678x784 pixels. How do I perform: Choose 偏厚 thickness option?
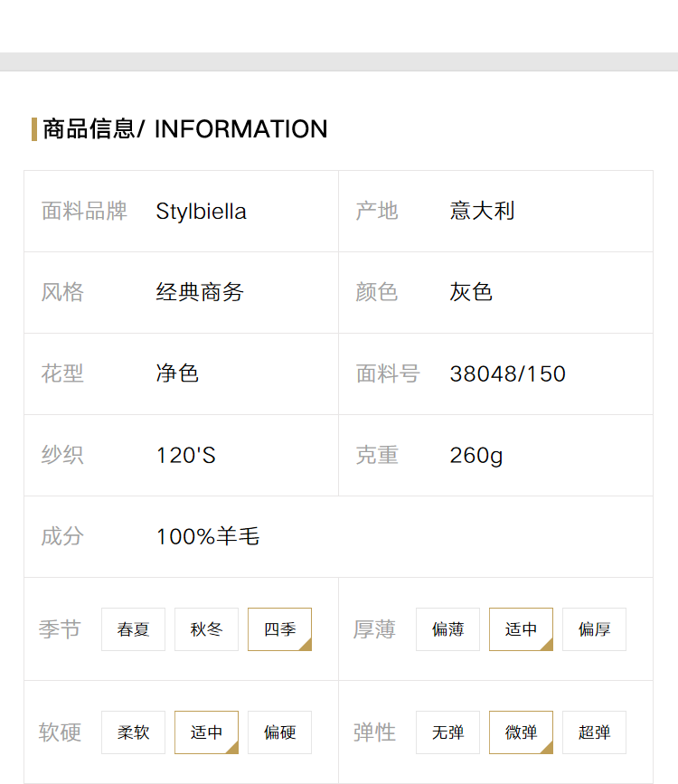[x=594, y=629]
